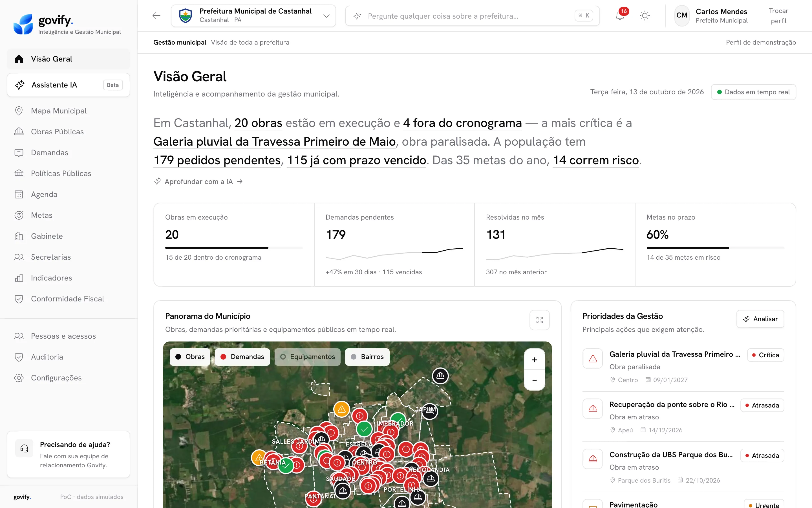Image resolution: width=812 pixels, height=508 pixels.
Task: Focus the 'Pergunte qualquer coisa' search field
Action: [x=472, y=16]
